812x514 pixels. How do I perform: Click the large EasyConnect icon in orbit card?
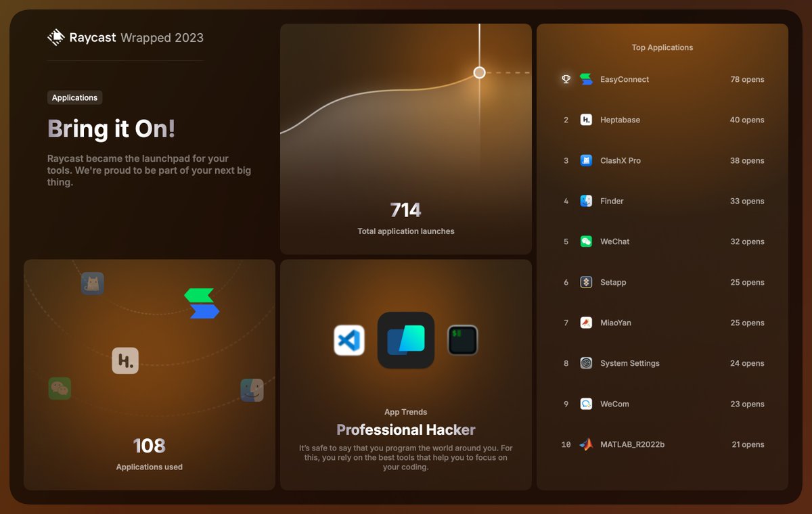202,303
